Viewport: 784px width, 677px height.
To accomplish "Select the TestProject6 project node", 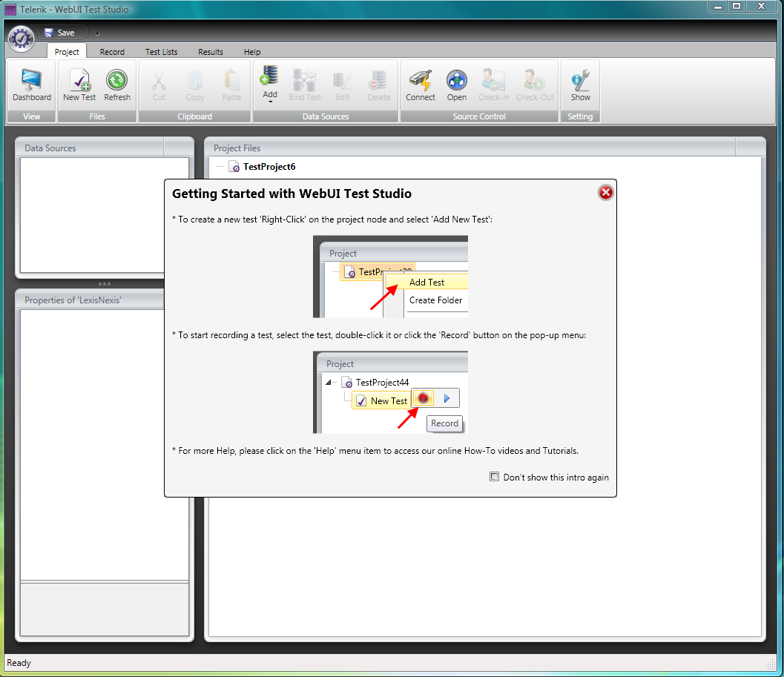I will 269,167.
